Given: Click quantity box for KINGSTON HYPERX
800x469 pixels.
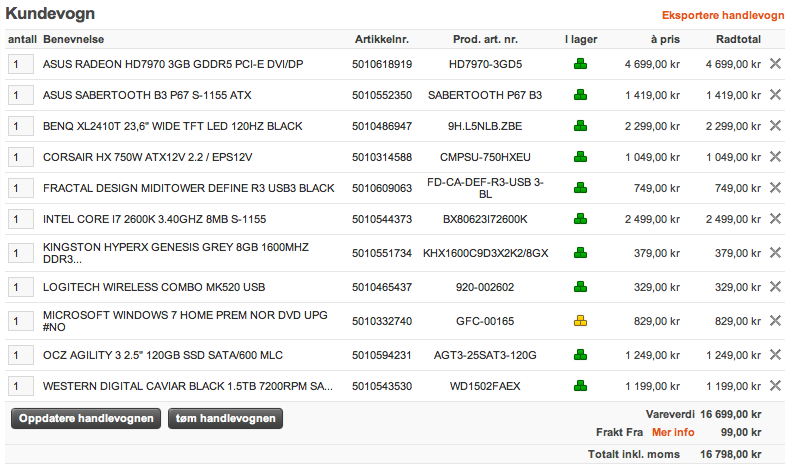Looking at the screenshot, I should click(x=21, y=253).
